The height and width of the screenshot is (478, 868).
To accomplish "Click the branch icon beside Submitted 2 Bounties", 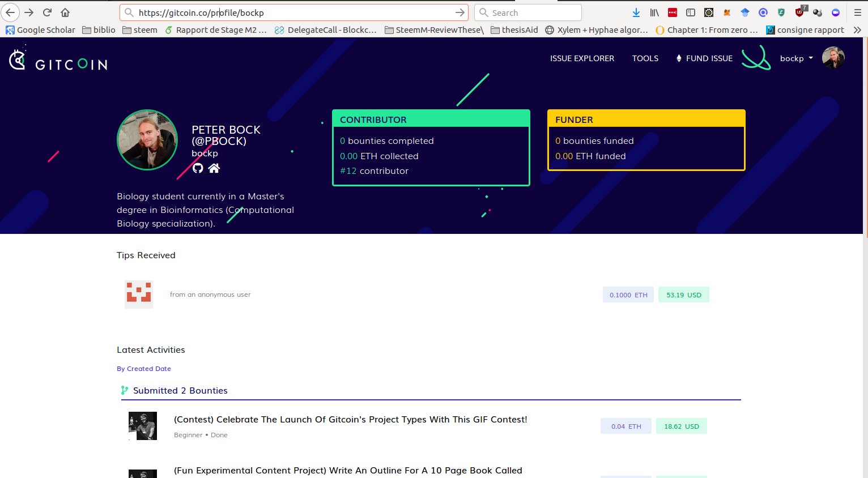I will tap(124, 390).
